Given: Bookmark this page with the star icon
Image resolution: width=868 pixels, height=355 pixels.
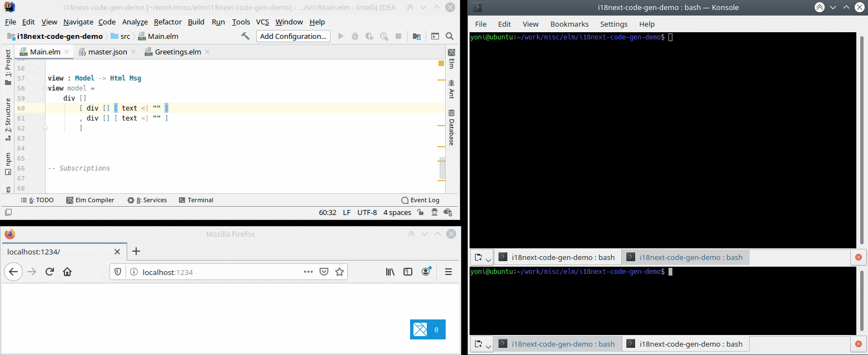Looking at the screenshot, I should pyautogui.click(x=339, y=272).
